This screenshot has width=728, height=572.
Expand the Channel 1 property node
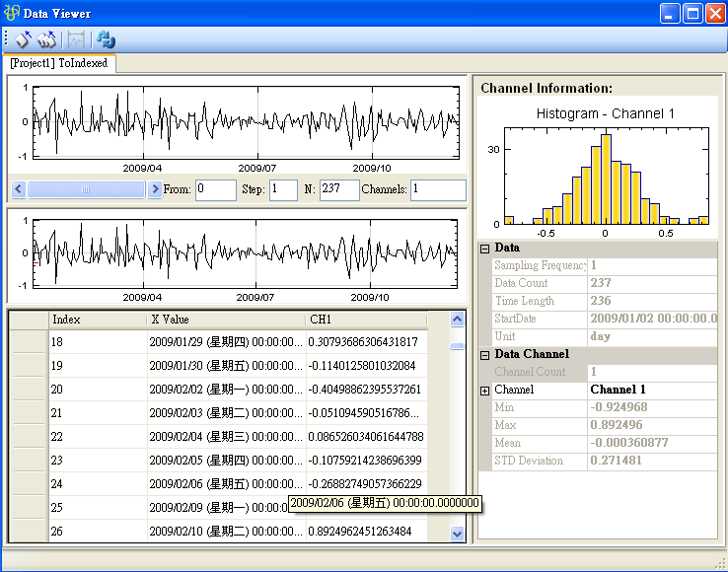pos(484,391)
